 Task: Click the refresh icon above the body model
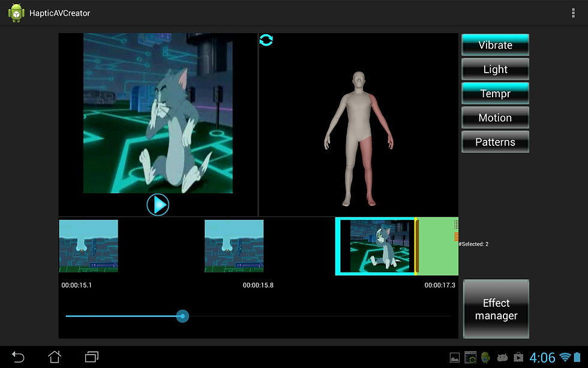(x=266, y=40)
